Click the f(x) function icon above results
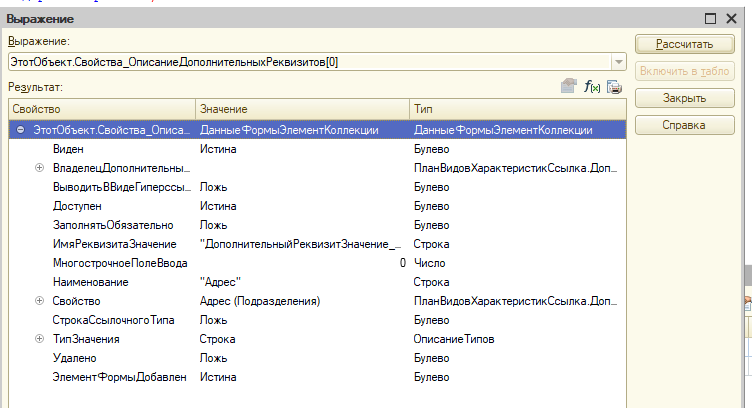752x408 pixels. (591, 88)
